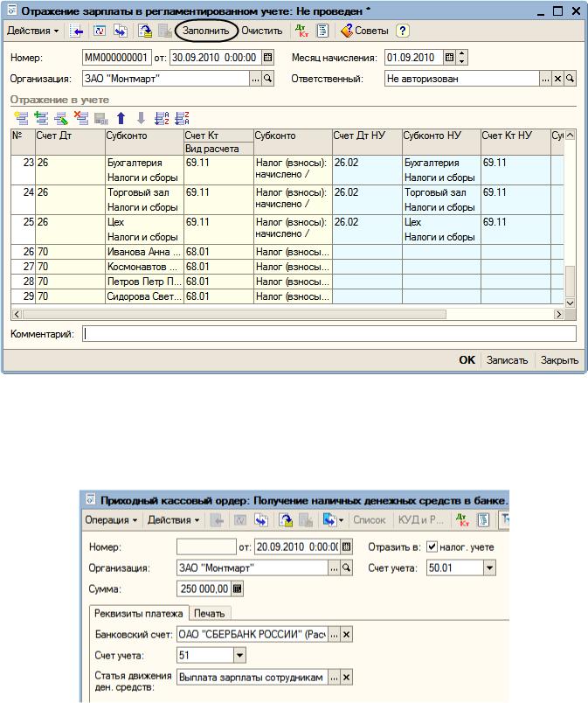Select the Петров Петр cell in row 28
This screenshot has height=703, width=588.
click(x=144, y=282)
